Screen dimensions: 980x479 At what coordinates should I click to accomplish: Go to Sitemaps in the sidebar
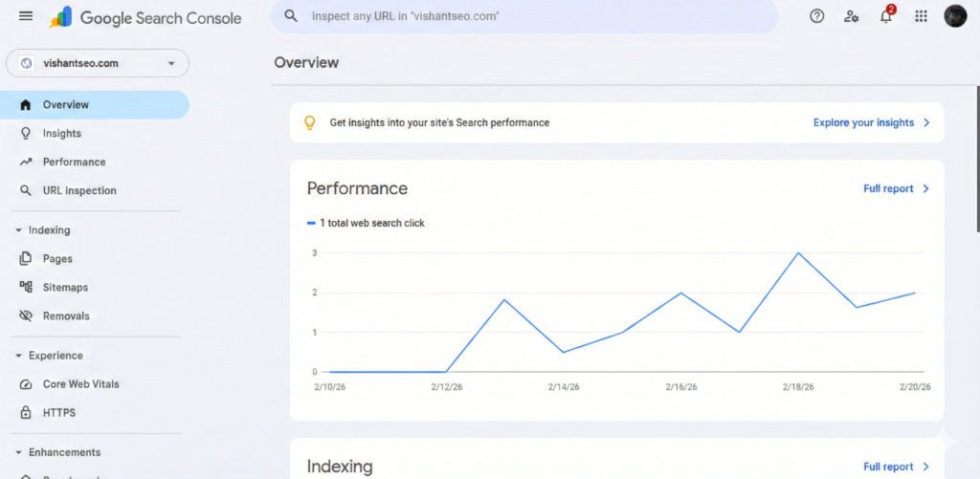click(x=65, y=288)
